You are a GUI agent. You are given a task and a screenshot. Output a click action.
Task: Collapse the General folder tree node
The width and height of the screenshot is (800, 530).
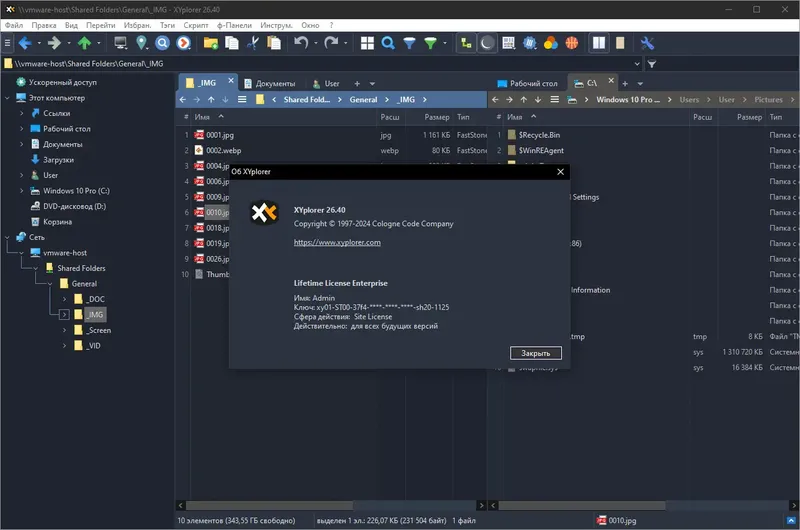point(50,284)
